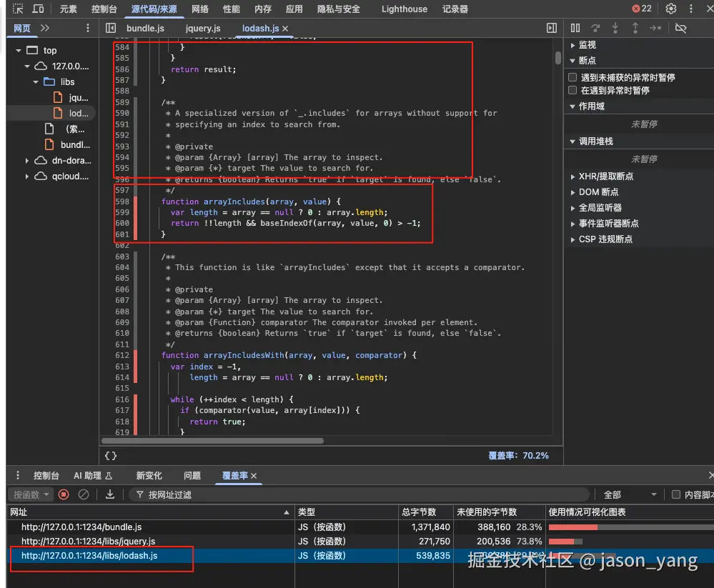Pretty print the source with braces icon
Screen dimensions: 714x588
[111, 456]
